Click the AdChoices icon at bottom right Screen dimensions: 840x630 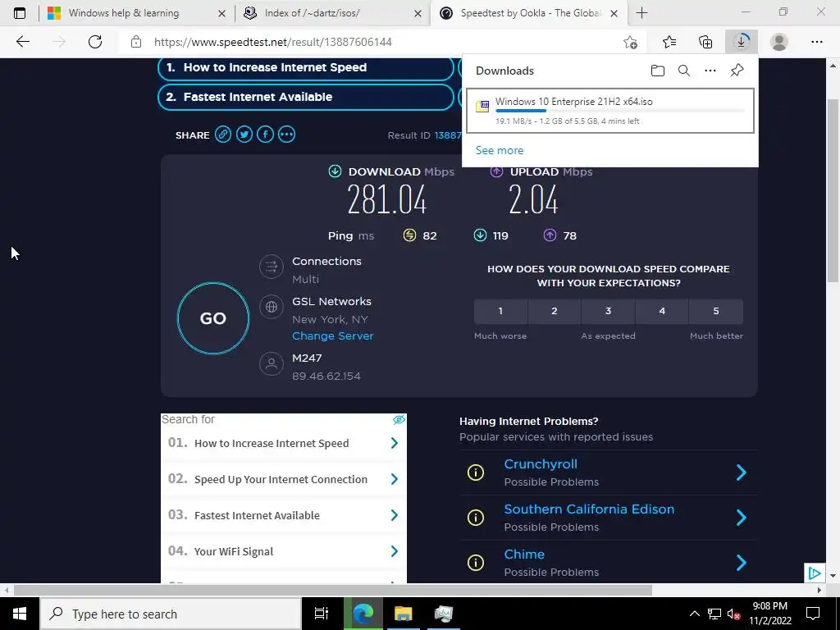coord(815,573)
